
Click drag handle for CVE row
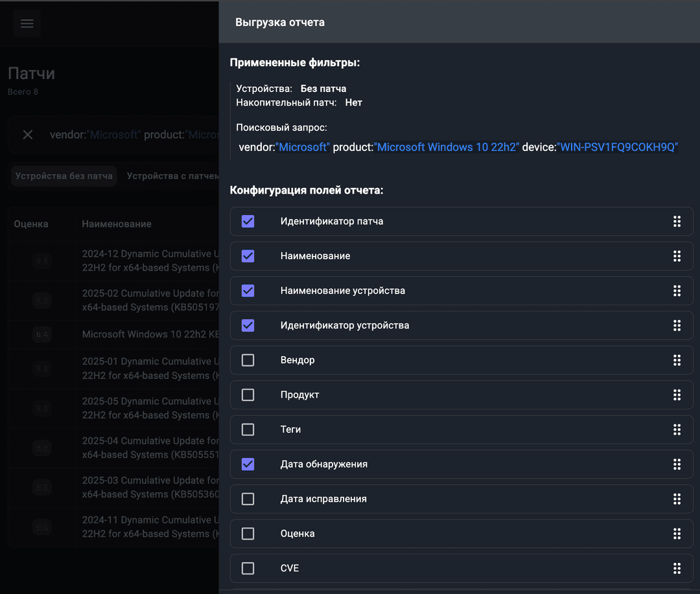point(677,568)
